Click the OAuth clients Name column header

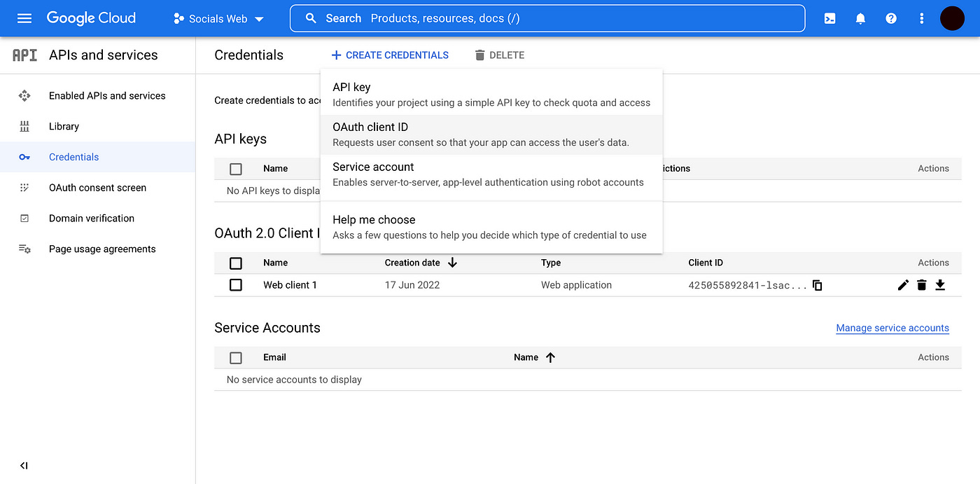click(275, 263)
